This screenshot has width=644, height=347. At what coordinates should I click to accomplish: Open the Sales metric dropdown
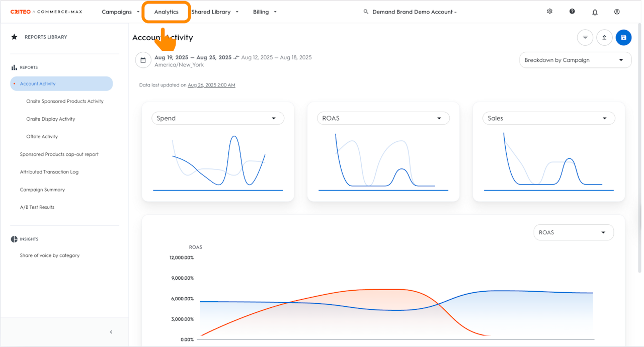click(548, 118)
